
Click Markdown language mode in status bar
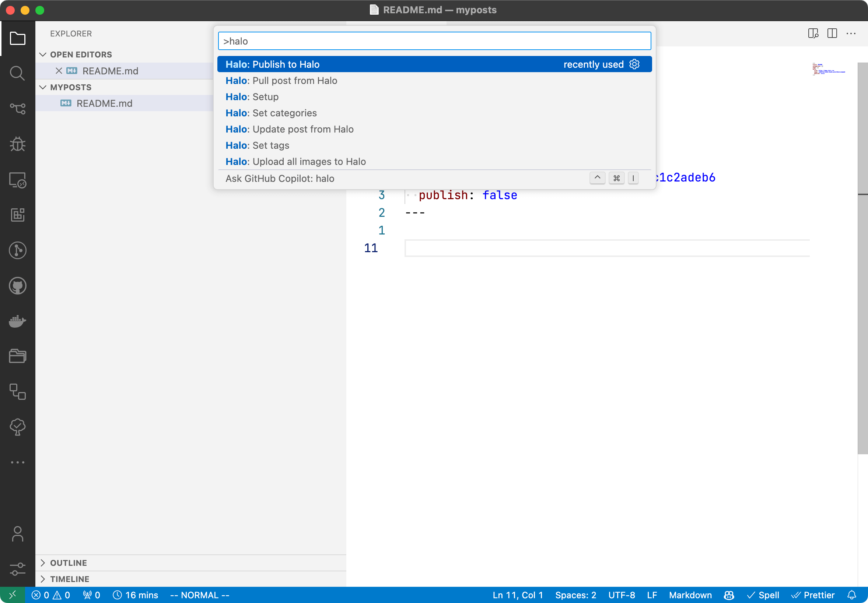tap(690, 595)
